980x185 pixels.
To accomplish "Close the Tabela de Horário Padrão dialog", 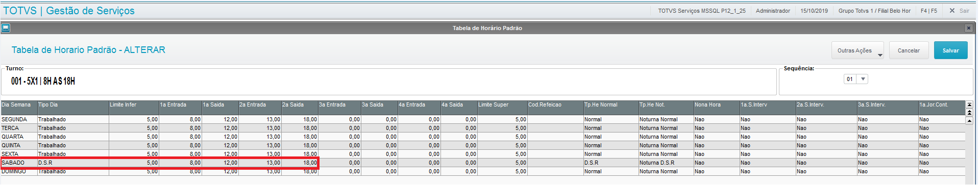I will point(968,28).
